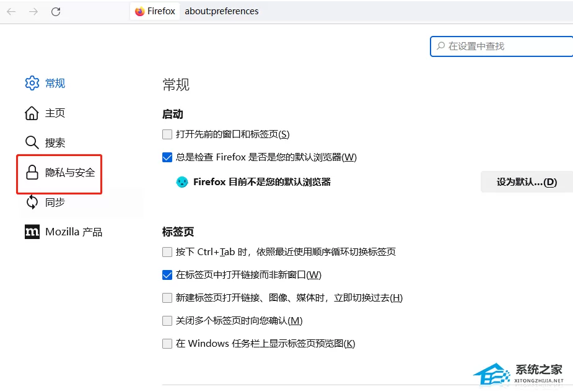The height and width of the screenshot is (392, 573).
Task: Click the browser back arrow
Action: tap(11, 12)
